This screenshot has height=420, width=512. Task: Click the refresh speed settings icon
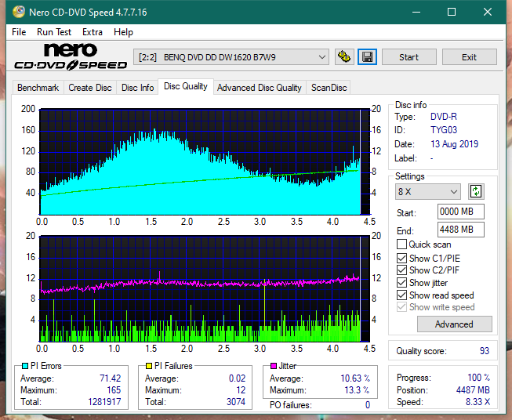tap(476, 191)
